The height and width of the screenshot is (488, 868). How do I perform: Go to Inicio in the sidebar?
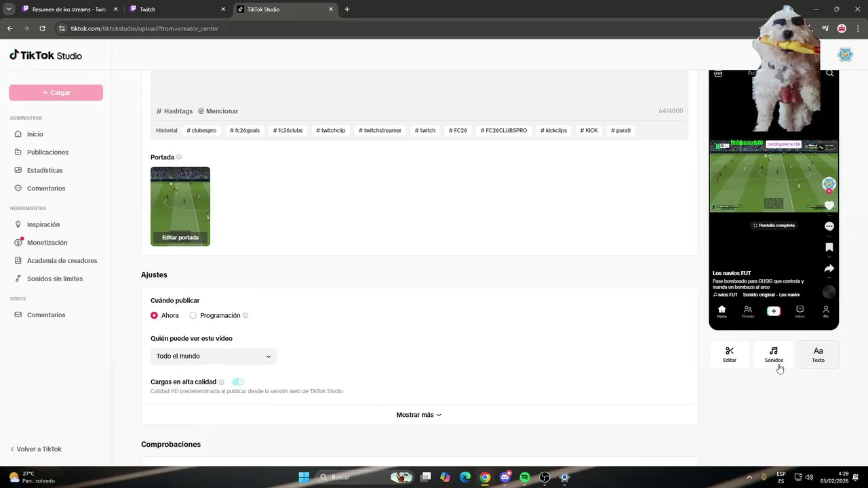pos(35,134)
